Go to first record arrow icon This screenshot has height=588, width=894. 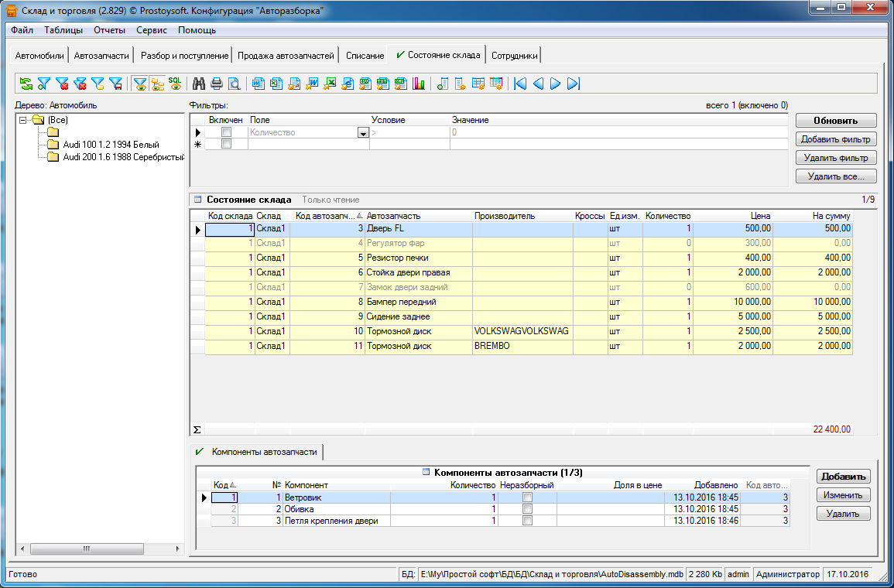[520, 84]
